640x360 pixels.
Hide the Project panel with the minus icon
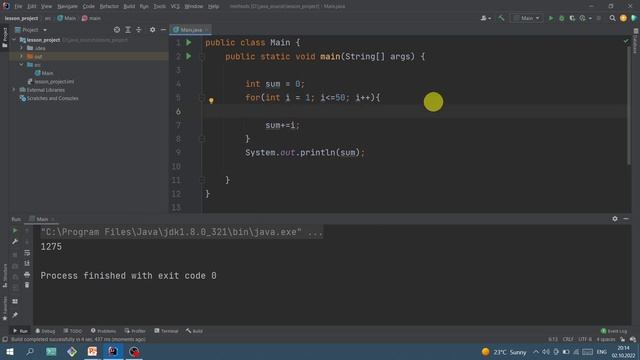tap(163, 30)
